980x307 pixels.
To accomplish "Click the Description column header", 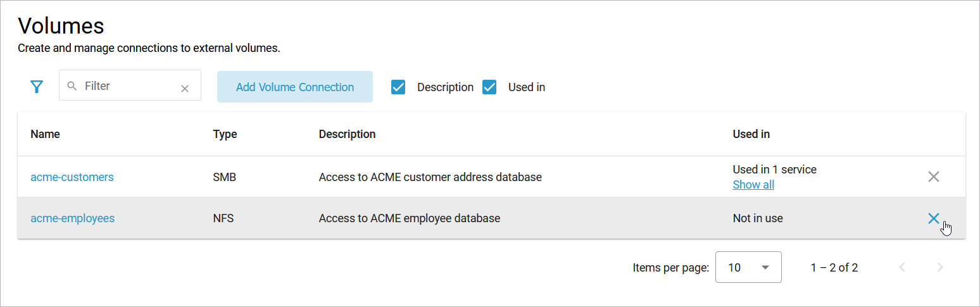I will pos(347,134).
